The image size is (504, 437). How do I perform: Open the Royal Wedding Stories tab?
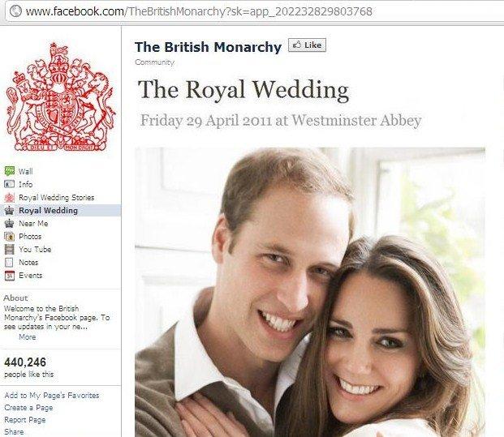56,198
